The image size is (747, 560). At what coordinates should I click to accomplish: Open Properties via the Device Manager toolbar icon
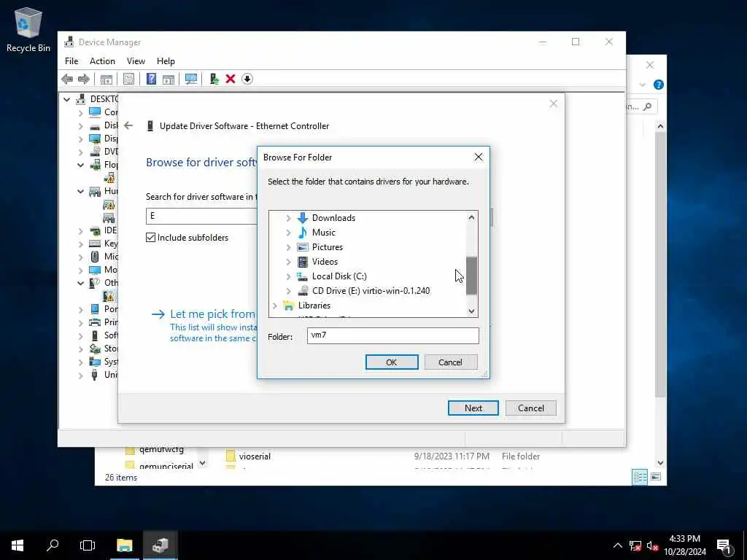pos(128,79)
